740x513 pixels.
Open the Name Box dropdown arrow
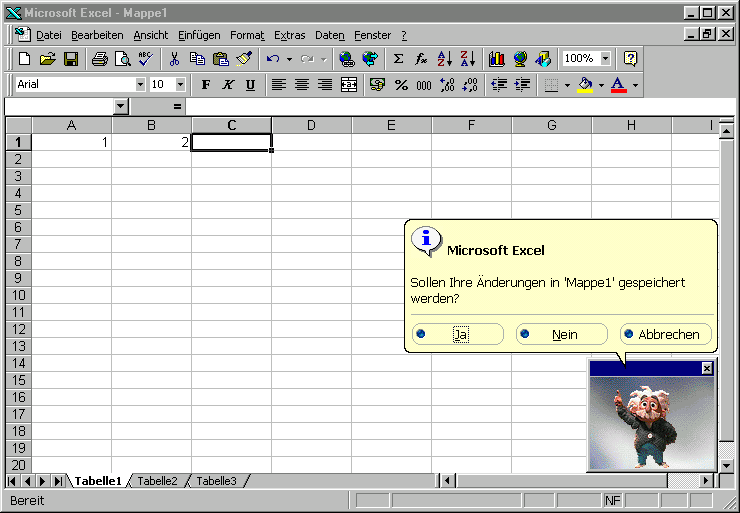tap(121, 107)
